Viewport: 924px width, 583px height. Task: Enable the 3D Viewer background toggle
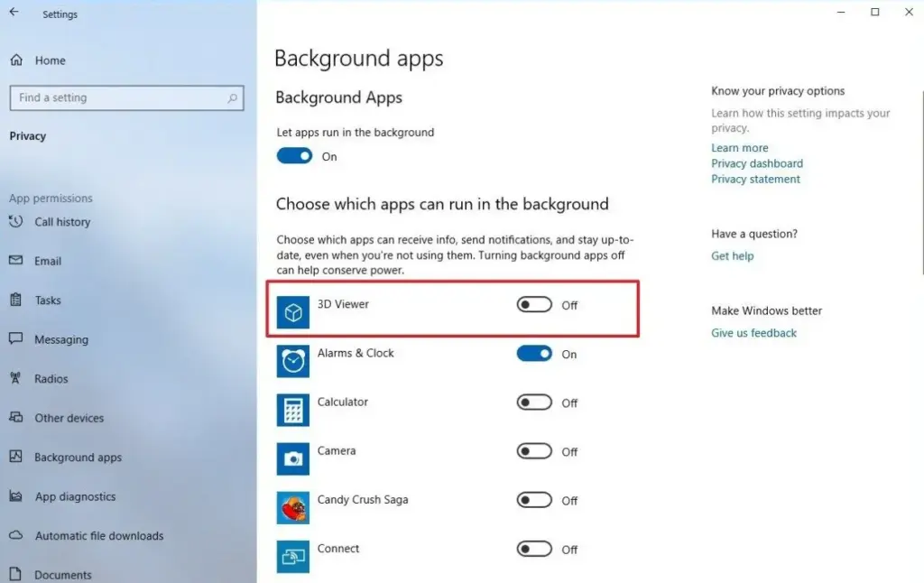click(x=534, y=305)
